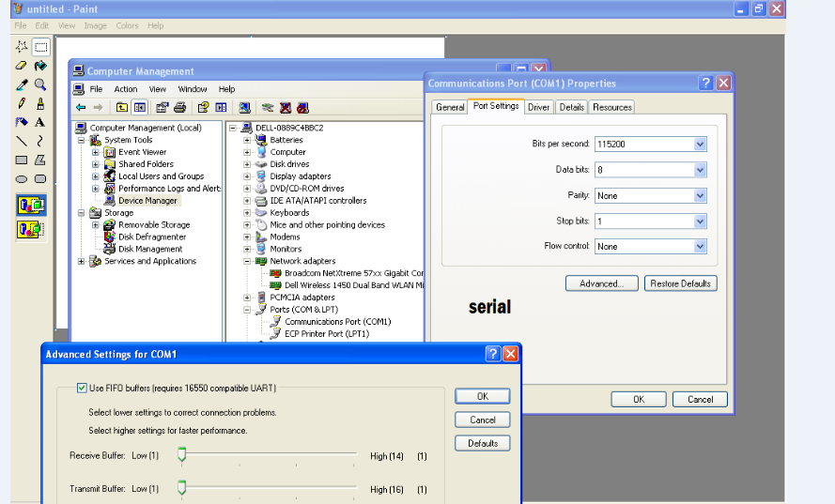The width and height of the screenshot is (835, 504).
Task: Click the Back arrow in Computer Management toolbar
Action: click(x=81, y=108)
